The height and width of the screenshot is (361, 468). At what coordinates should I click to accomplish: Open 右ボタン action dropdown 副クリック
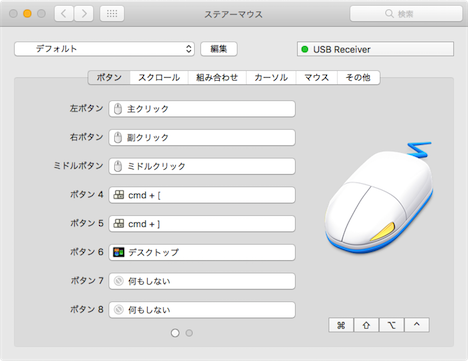(x=202, y=138)
